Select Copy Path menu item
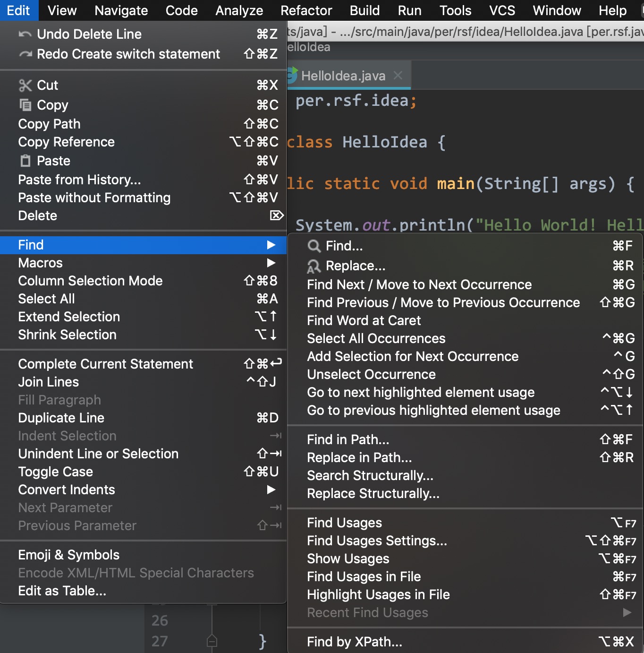Screen dimensions: 644x653 [x=143, y=124]
